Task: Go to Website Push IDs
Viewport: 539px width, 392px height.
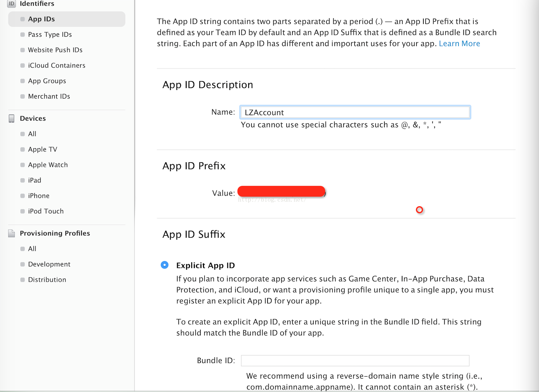Action: (55, 50)
